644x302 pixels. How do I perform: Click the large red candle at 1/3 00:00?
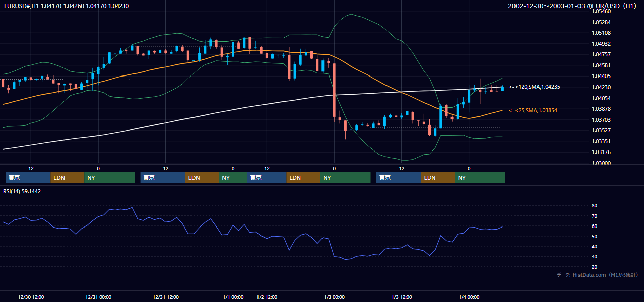[334, 91]
